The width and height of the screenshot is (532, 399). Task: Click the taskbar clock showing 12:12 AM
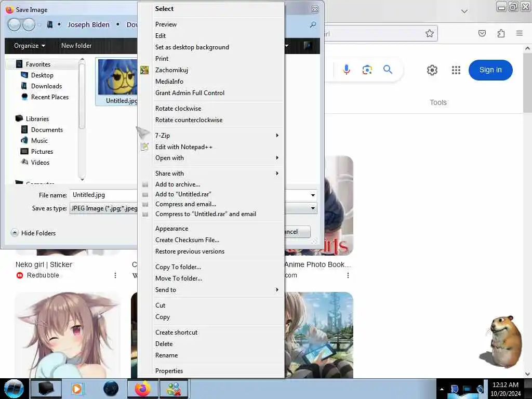(x=505, y=389)
